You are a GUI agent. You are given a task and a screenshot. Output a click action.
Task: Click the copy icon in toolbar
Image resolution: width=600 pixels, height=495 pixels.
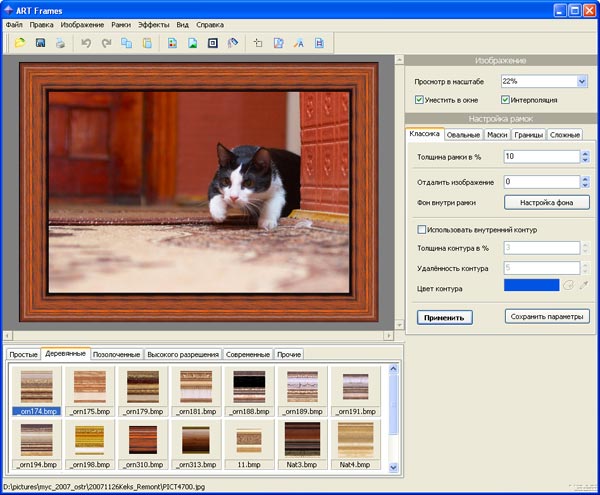127,43
